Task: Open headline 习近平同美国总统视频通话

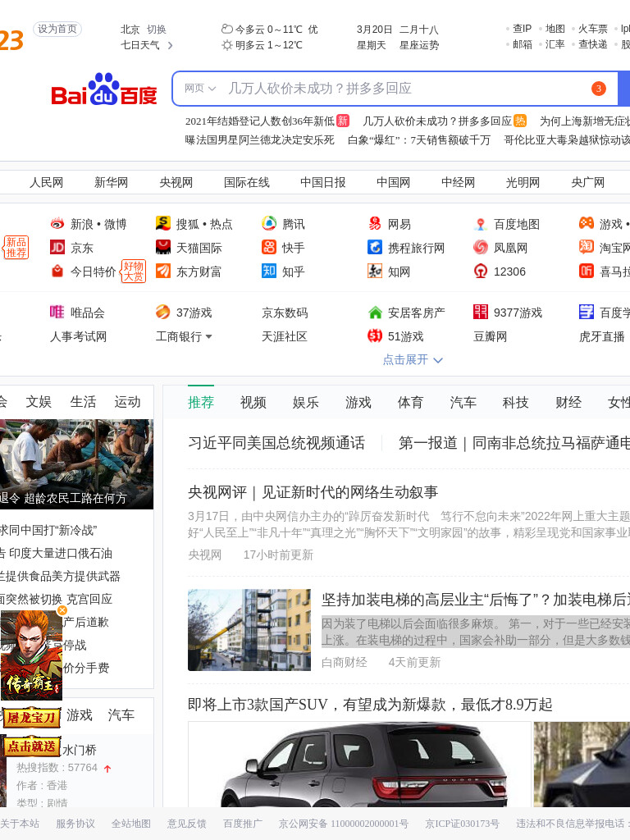Action: [x=276, y=443]
